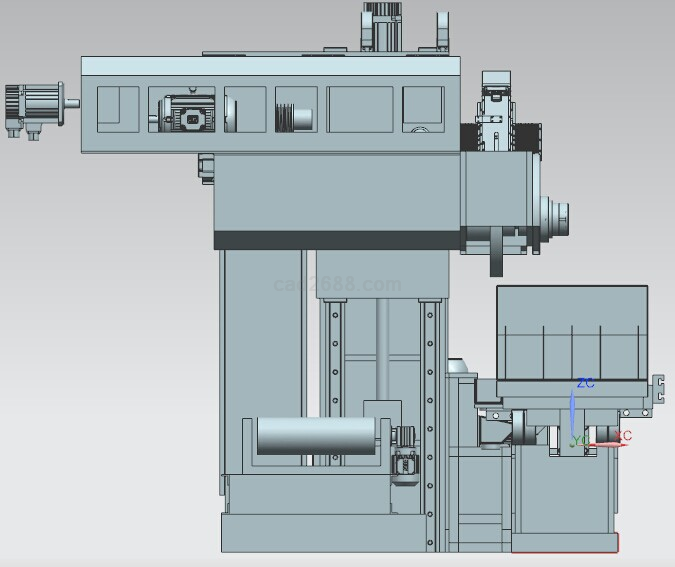Image resolution: width=675 pixels, height=567 pixels.
Task: Click the large empty housing window
Action: (x=359, y=109)
